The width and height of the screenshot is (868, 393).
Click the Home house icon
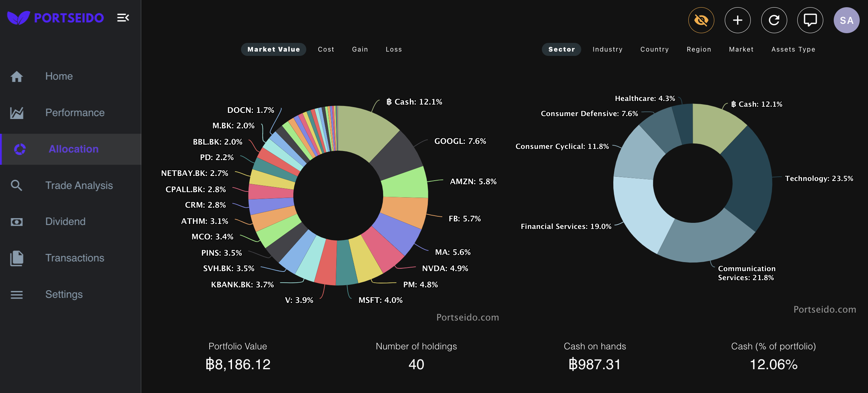[x=17, y=76]
